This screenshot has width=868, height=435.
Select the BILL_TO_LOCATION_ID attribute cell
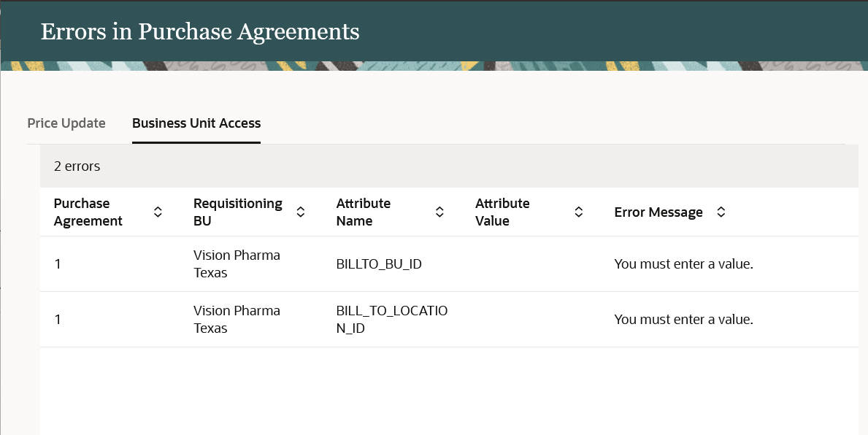coord(391,320)
